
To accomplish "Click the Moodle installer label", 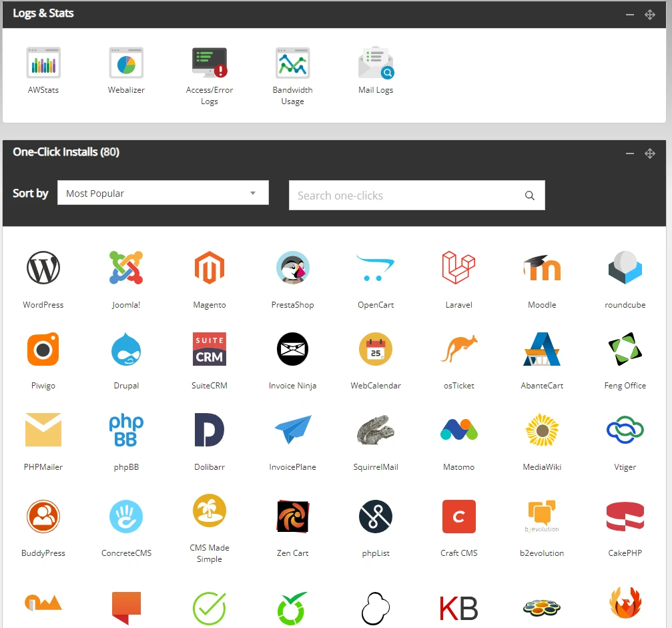I will tap(542, 305).
